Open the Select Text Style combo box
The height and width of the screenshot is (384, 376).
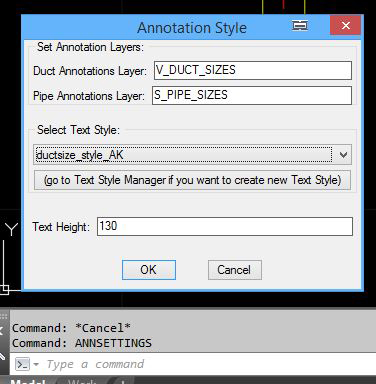[x=192, y=155]
